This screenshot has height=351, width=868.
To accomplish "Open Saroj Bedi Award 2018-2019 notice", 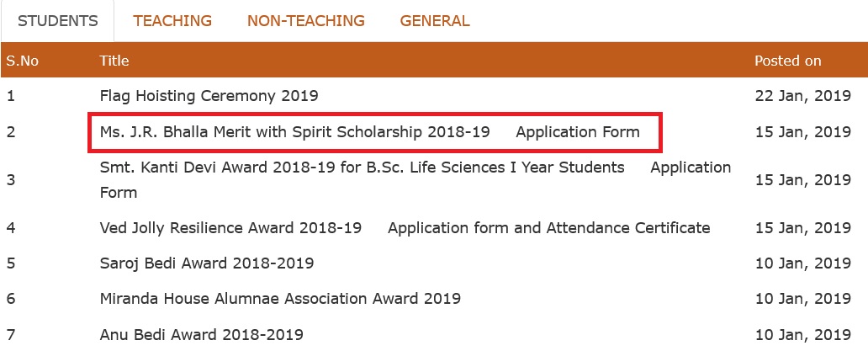I will click(x=206, y=263).
